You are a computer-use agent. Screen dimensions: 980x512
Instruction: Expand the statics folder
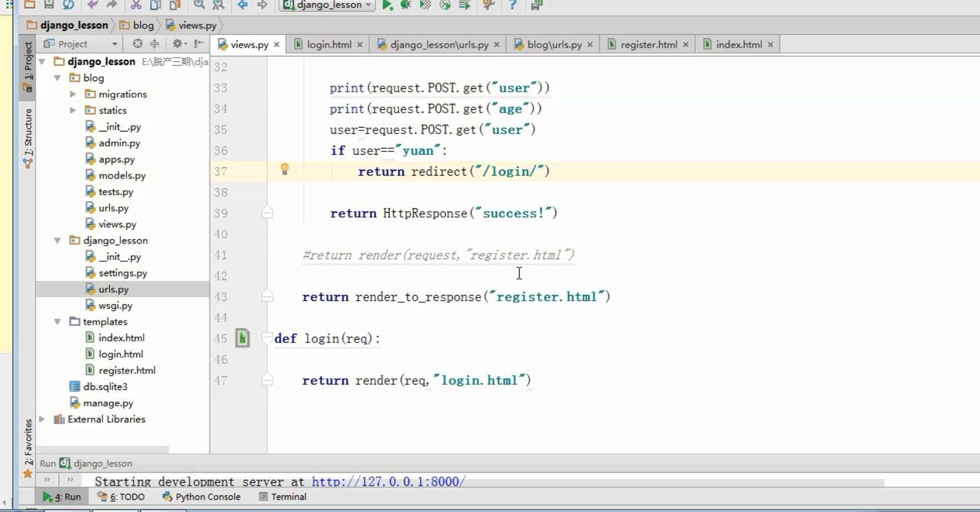[x=73, y=110]
